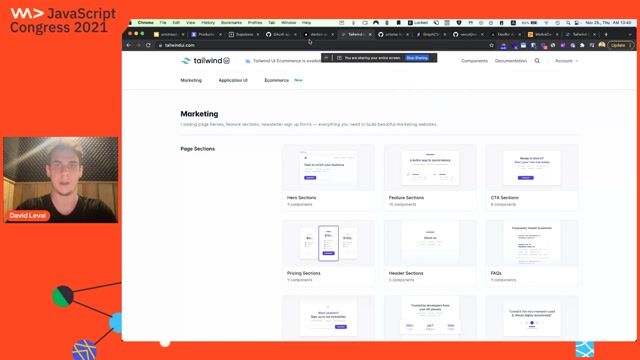640x360 pixels.
Task: Open the CTA Sections thumbnail
Action: coord(532,168)
